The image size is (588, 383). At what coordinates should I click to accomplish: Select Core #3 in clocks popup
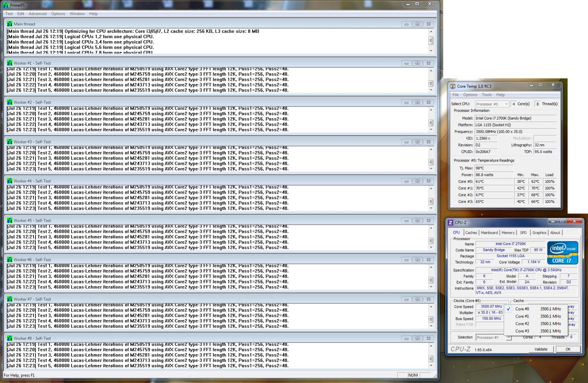[x=535, y=331]
